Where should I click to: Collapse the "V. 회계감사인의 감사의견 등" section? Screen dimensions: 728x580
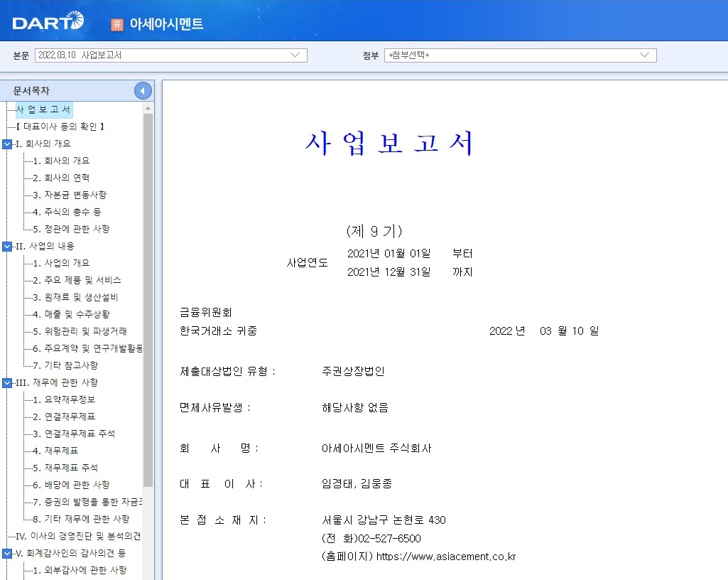pyautogui.click(x=8, y=553)
